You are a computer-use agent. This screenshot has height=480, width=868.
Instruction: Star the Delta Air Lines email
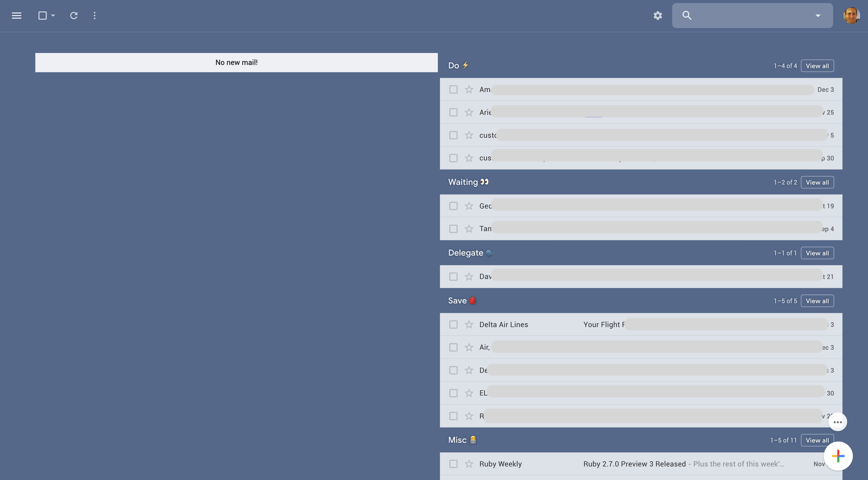[x=469, y=325]
